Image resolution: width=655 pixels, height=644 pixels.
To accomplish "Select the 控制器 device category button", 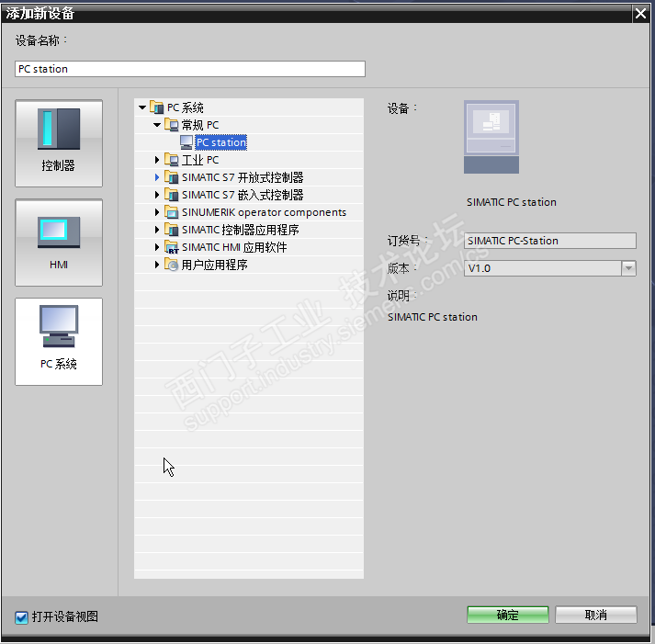I will point(59,143).
